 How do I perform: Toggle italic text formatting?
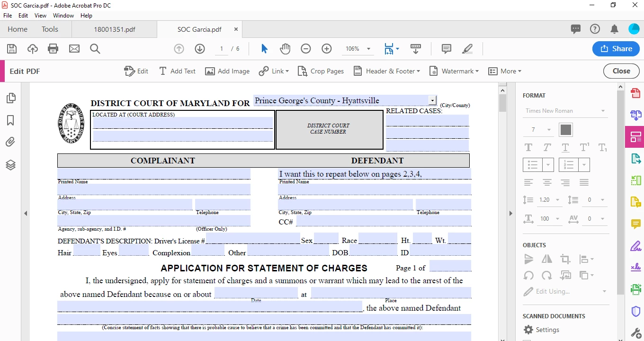point(547,147)
